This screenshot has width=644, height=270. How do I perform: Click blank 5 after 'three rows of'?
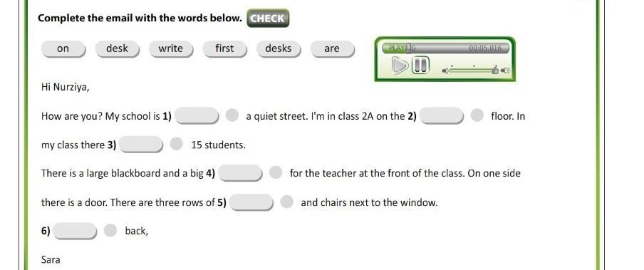[251, 202]
